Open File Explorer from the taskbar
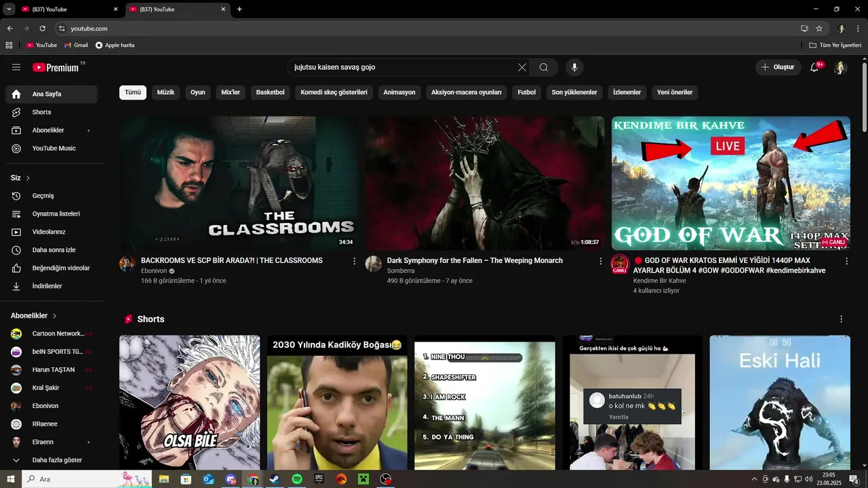 (x=164, y=479)
